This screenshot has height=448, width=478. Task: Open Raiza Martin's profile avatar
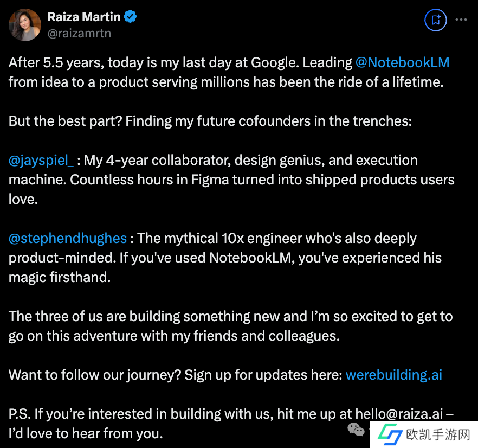tap(25, 25)
